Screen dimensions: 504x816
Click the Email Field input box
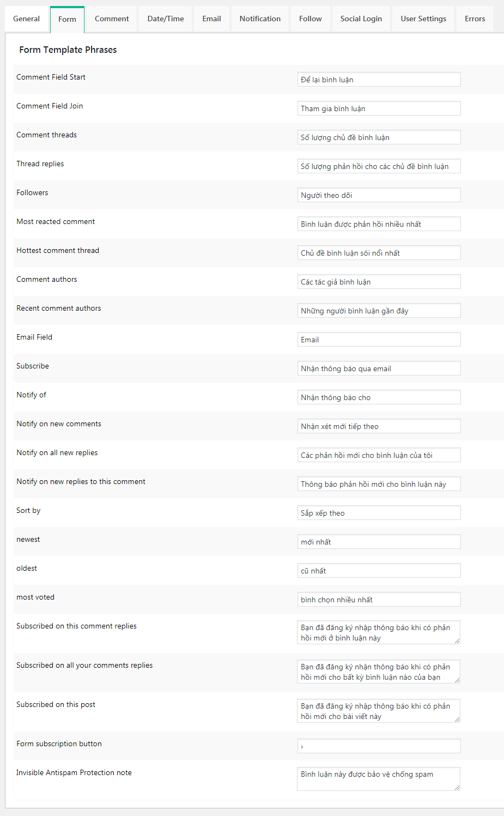pyautogui.click(x=379, y=340)
